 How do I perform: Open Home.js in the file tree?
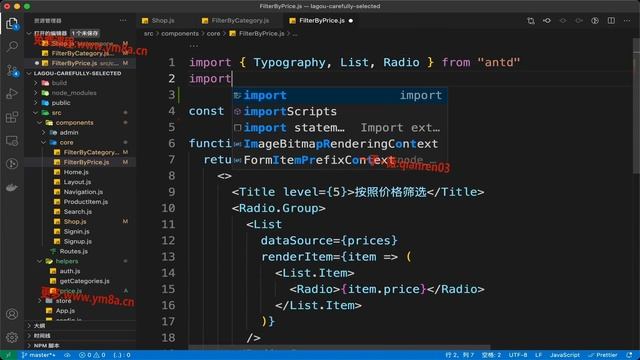point(76,172)
